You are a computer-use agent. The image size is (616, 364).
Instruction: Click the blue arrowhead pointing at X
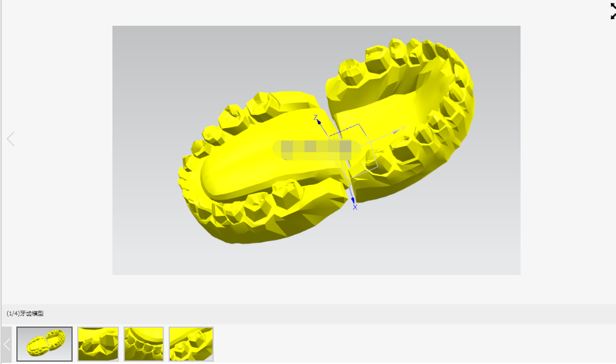tap(353, 201)
